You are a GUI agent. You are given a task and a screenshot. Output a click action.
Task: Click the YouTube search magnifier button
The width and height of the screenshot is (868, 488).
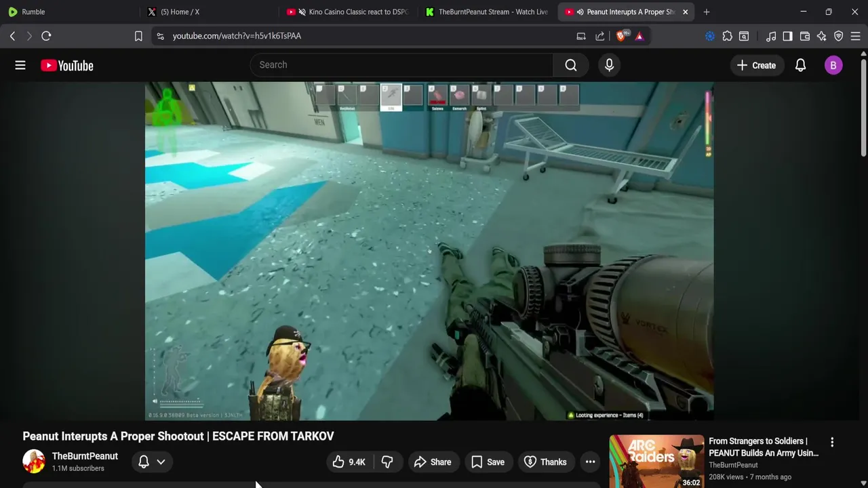tap(571, 65)
